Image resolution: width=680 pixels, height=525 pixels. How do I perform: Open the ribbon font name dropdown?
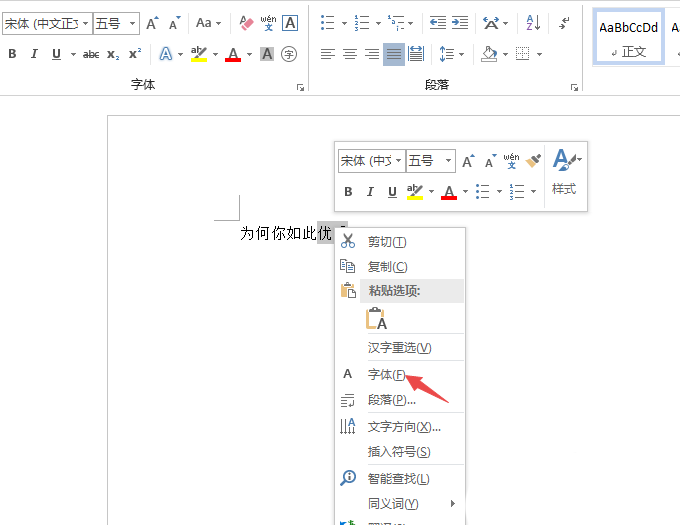point(86,23)
